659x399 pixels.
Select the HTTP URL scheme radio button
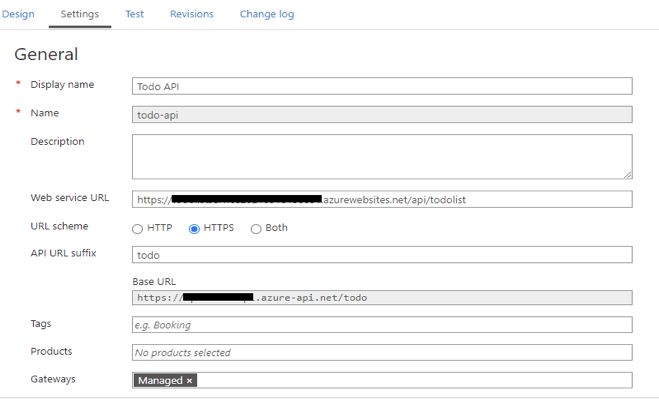click(x=137, y=229)
